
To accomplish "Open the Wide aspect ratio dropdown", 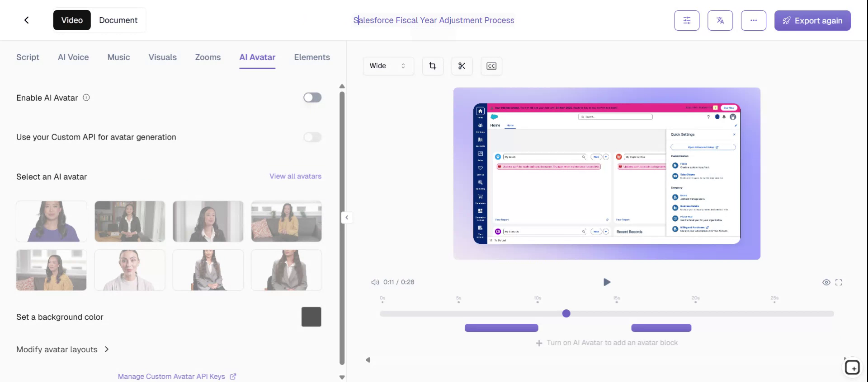I will [x=388, y=66].
